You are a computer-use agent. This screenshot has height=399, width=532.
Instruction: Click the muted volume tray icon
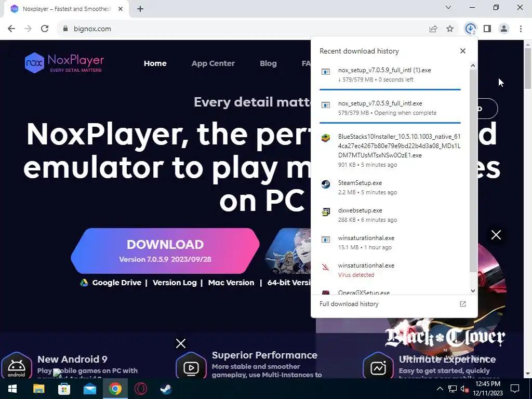(x=464, y=389)
